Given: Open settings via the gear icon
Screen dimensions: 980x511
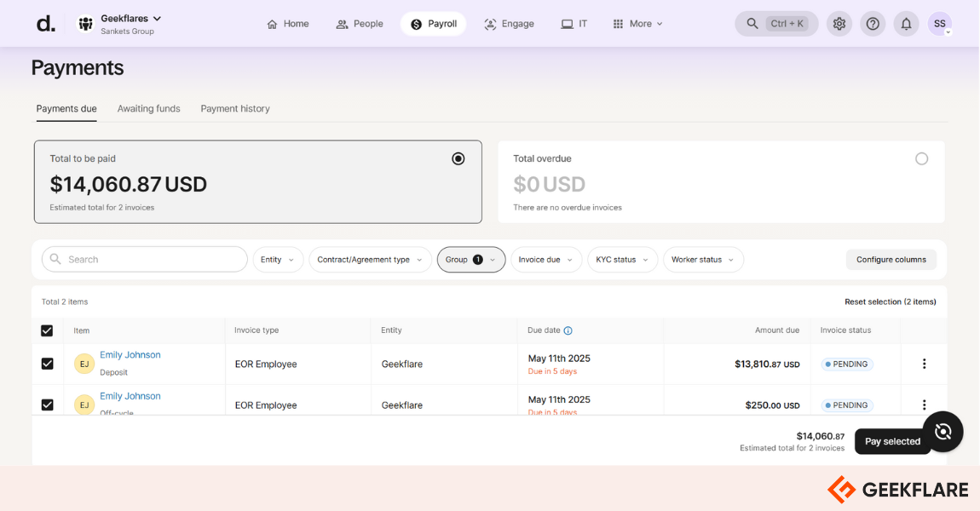Looking at the screenshot, I should point(839,24).
